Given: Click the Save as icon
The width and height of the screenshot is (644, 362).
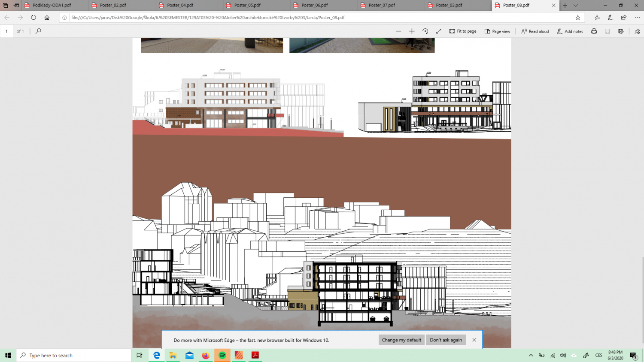Looking at the screenshot, I should click(x=621, y=31).
